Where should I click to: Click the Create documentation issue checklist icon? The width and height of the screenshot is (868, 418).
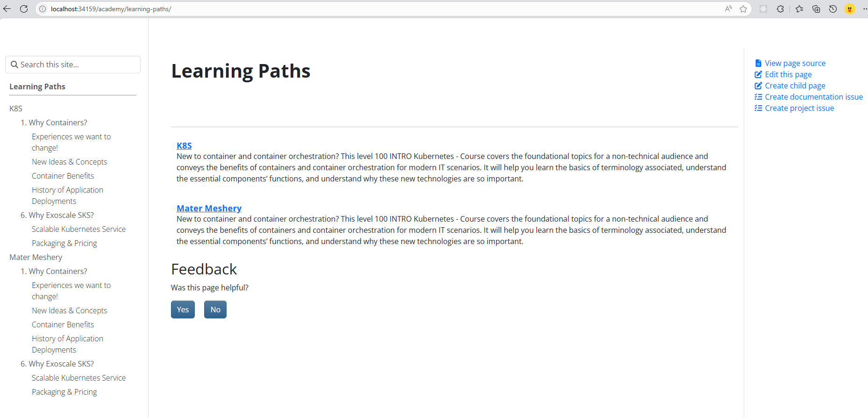click(758, 96)
